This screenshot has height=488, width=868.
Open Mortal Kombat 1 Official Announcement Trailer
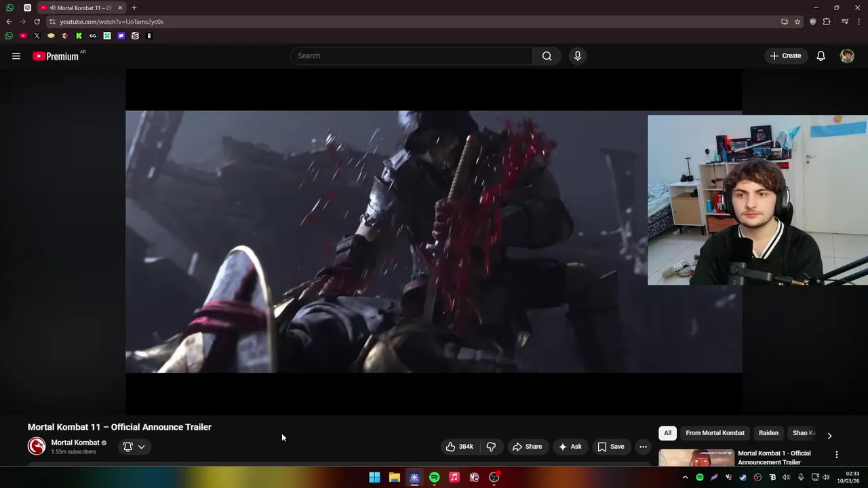[x=774, y=457]
